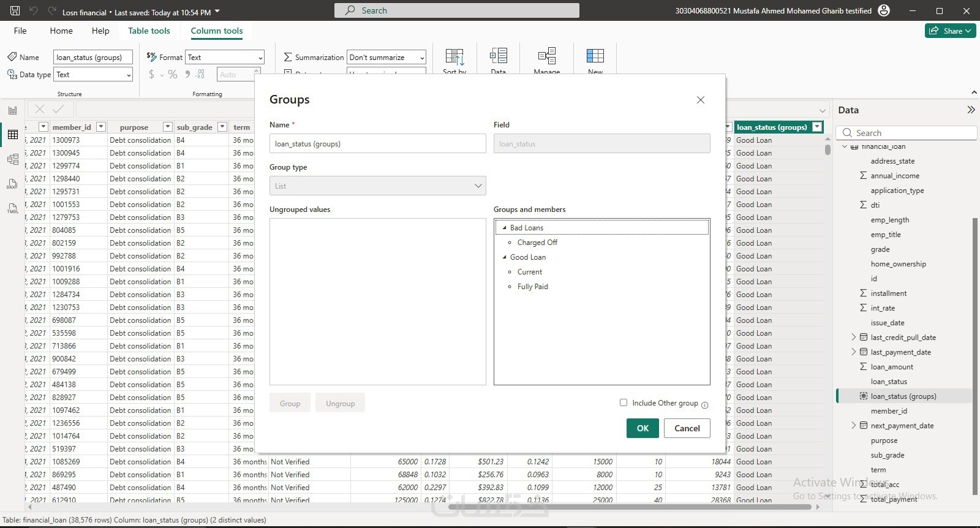This screenshot has height=528, width=980.
Task: Expand last_payment_date field
Action: point(853,352)
